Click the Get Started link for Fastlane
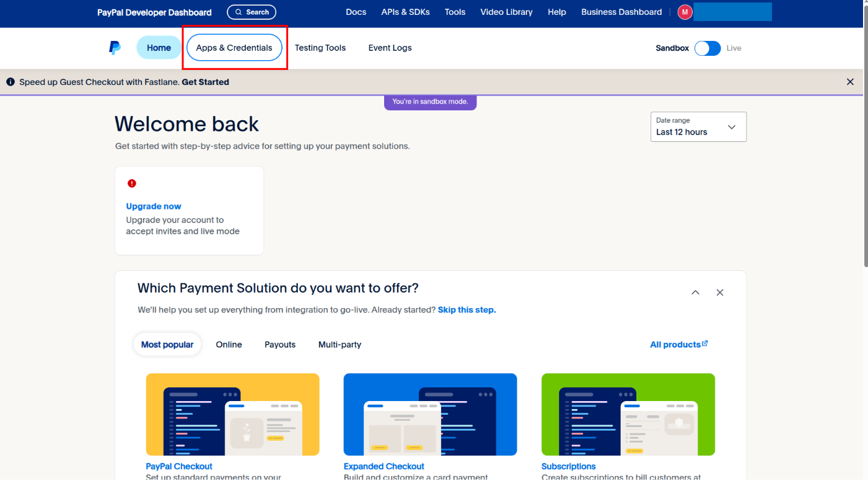Screen dimensions: 868x481 206,82
